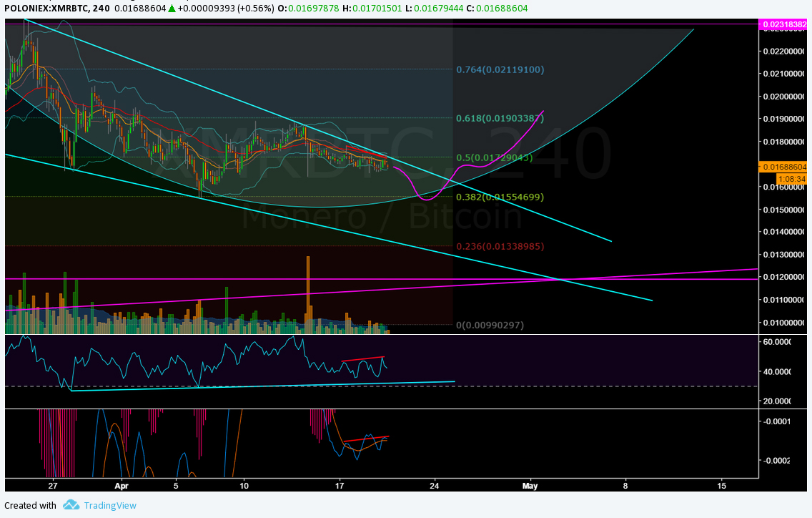Click the Apr label on the time axis
812x518 pixels.
point(122,486)
